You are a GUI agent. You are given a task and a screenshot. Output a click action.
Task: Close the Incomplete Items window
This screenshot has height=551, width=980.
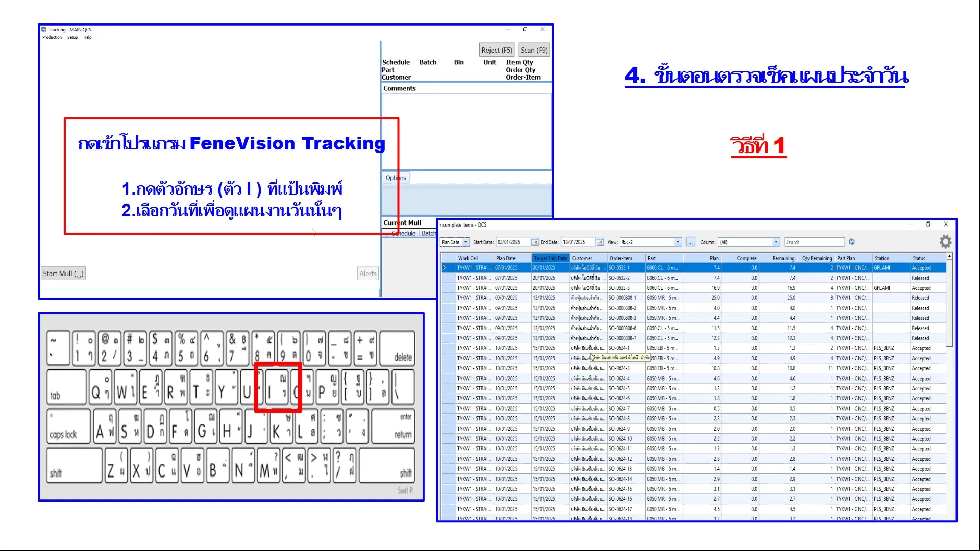[x=946, y=224]
